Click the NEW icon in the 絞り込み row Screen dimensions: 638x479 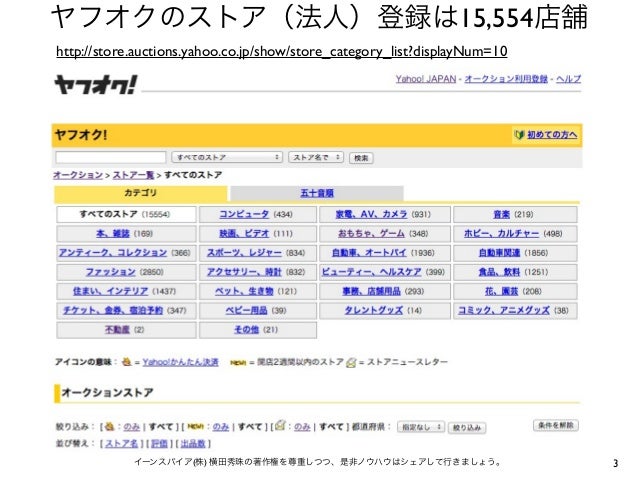tap(195, 427)
